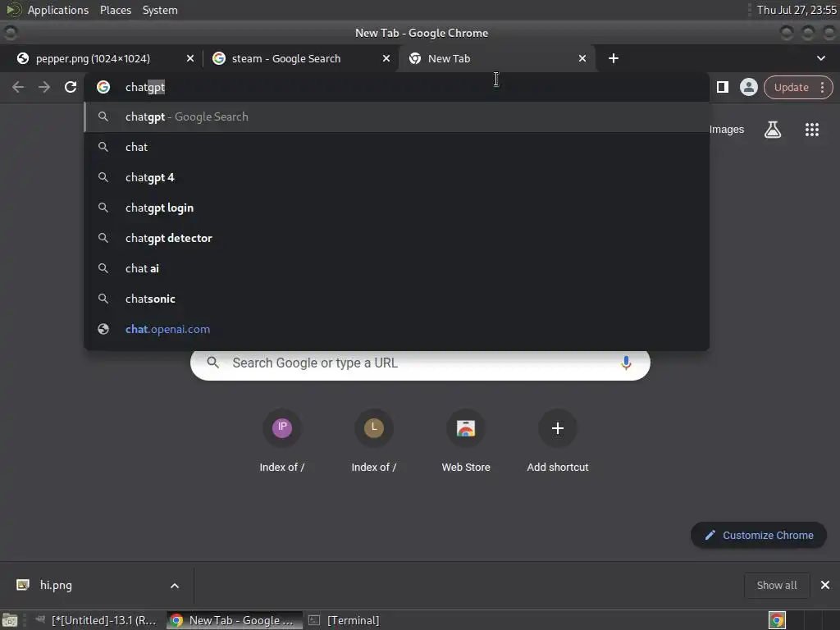Click the Images link
This screenshot has width=840, height=630.
point(727,129)
